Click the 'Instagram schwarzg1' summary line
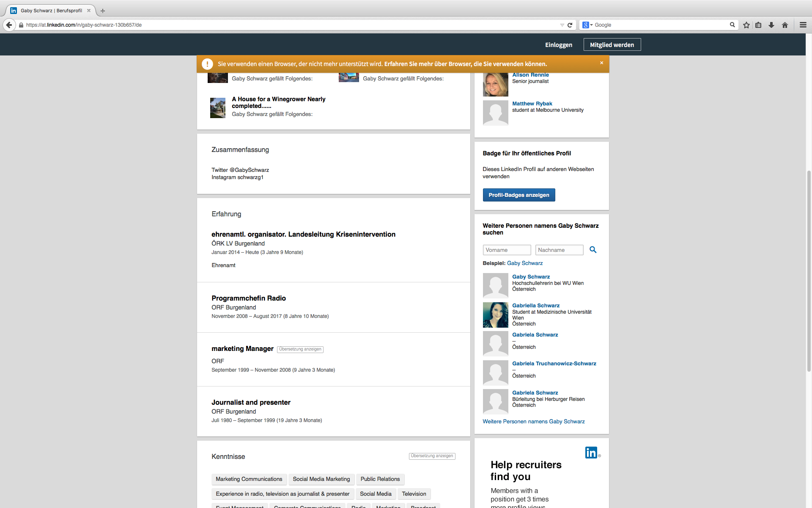The width and height of the screenshot is (812, 508). [237, 177]
